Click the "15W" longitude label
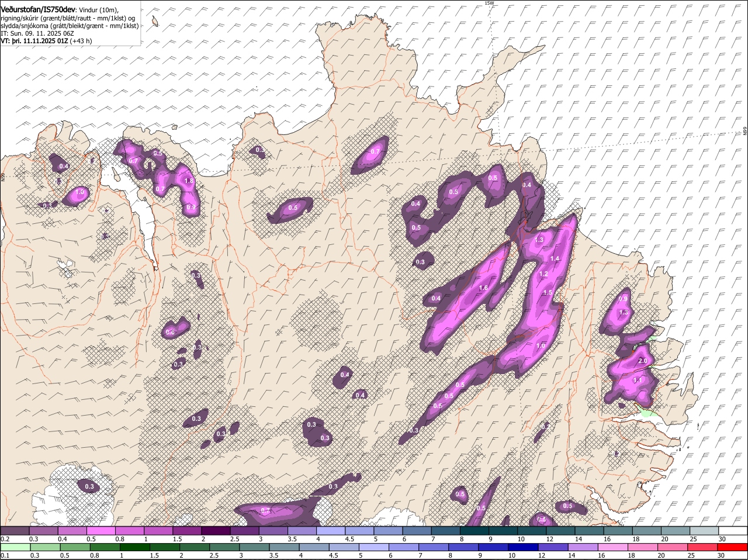This screenshot has height=560, width=748. click(489, 3)
